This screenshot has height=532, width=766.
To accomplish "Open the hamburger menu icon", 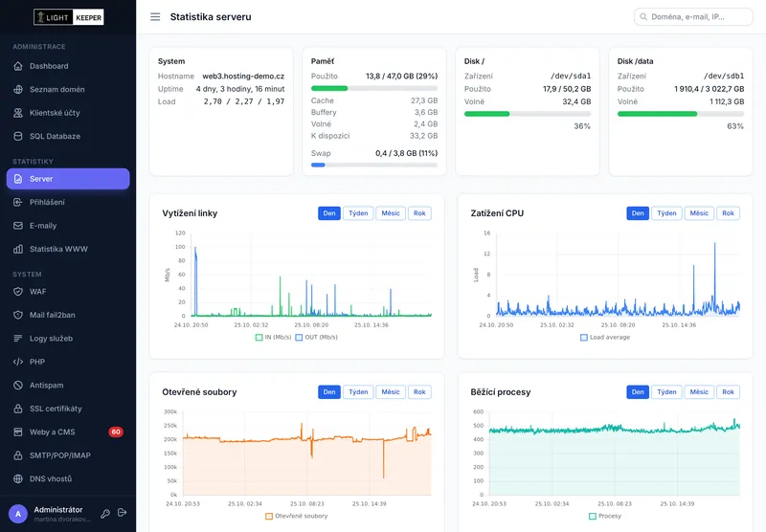I will pos(155,17).
